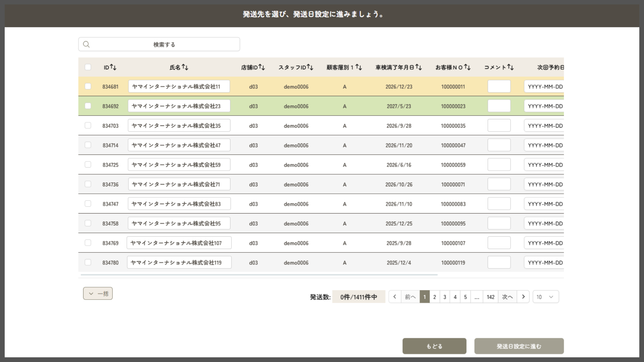The image size is (644, 362).
Task: Click the search magnifier icon
Action: coord(86,44)
